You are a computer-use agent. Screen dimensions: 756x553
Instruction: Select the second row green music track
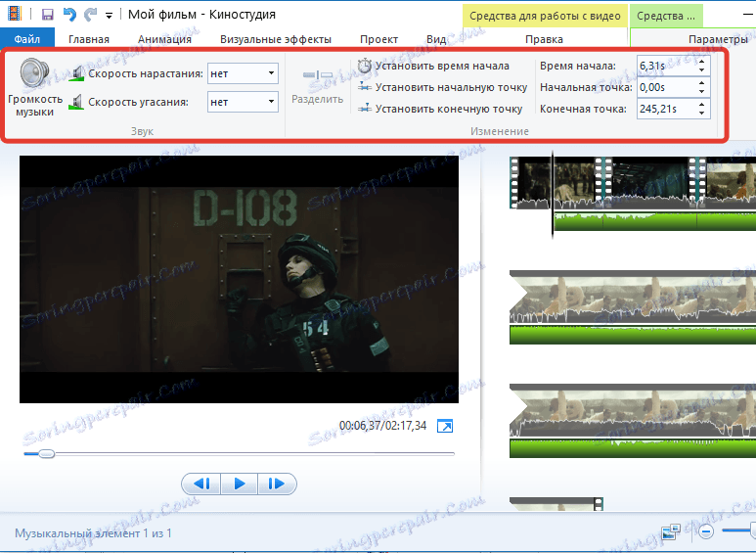pos(633,335)
